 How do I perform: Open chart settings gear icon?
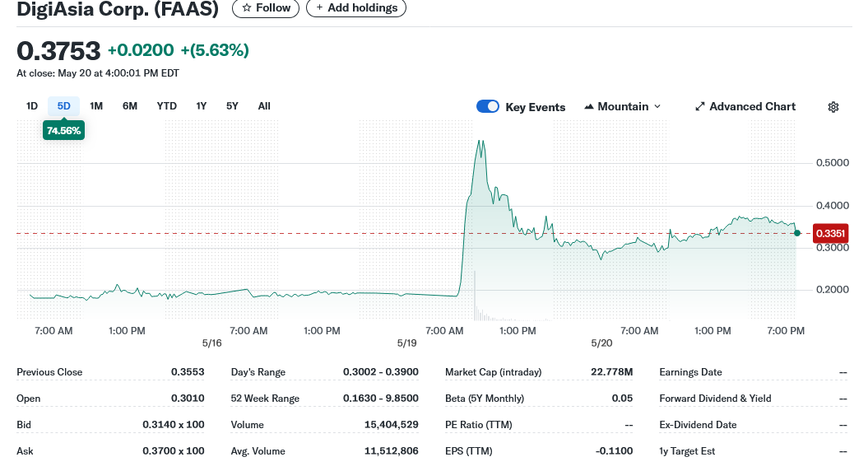pyautogui.click(x=833, y=107)
